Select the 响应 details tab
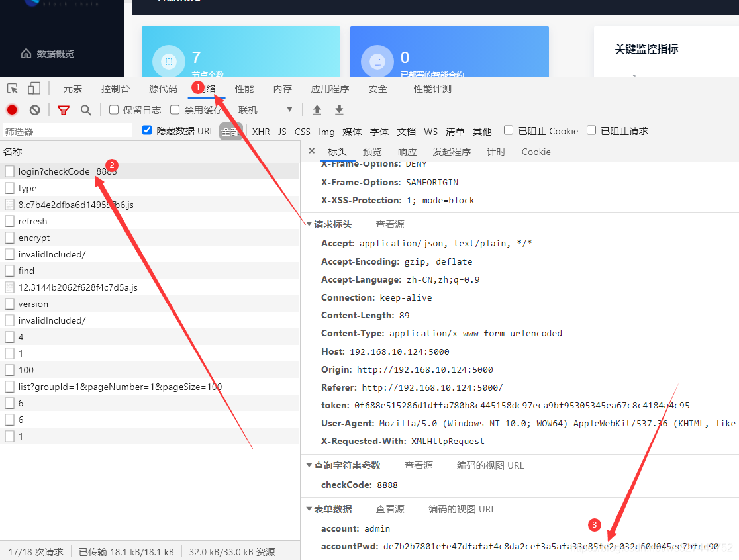739x560 pixels. [407, 152]
